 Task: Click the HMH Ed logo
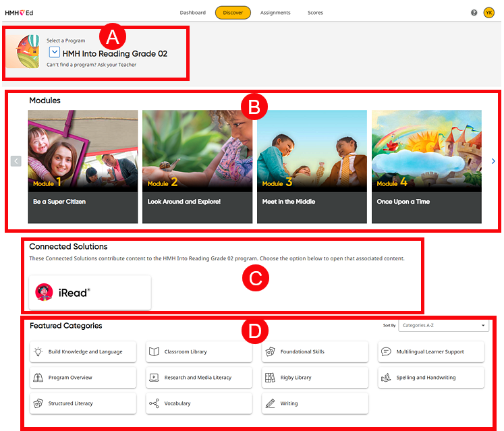[x=19, y=13]
